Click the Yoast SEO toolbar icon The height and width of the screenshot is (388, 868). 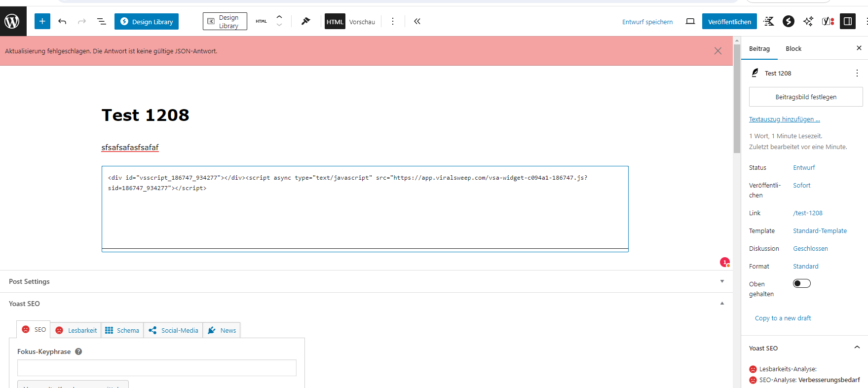pos(828,21)
